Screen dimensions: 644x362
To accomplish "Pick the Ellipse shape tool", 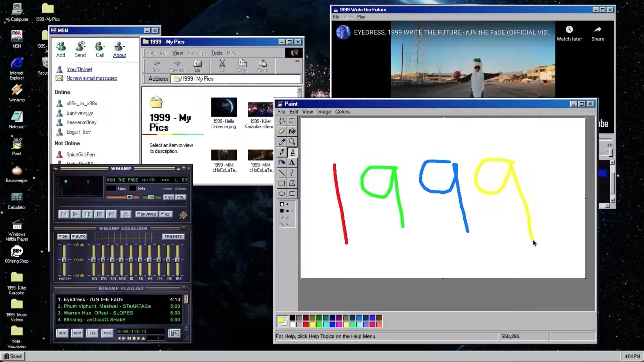I will coord(282,194).
